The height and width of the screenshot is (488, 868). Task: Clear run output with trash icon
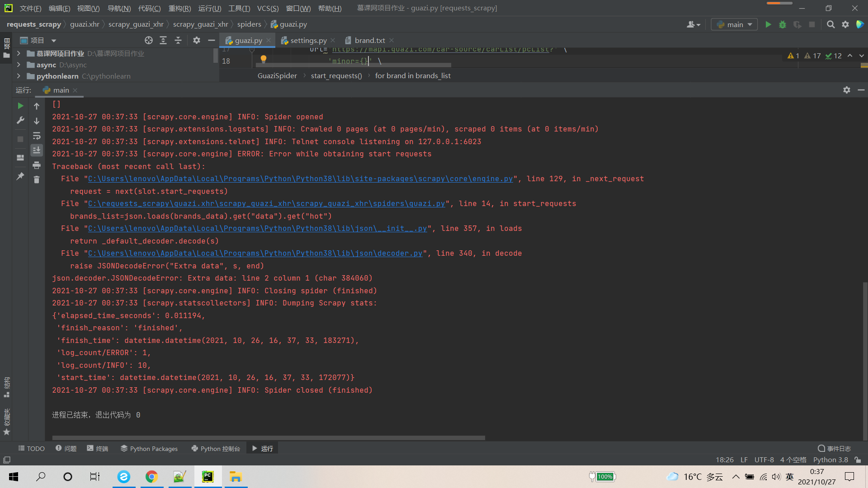(x=37, y=180)
